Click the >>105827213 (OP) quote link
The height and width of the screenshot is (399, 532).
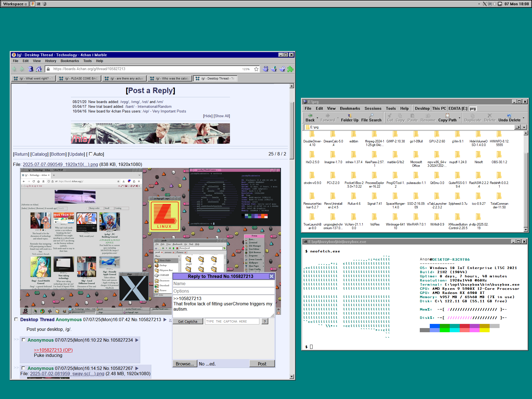[x=53, y=350]
